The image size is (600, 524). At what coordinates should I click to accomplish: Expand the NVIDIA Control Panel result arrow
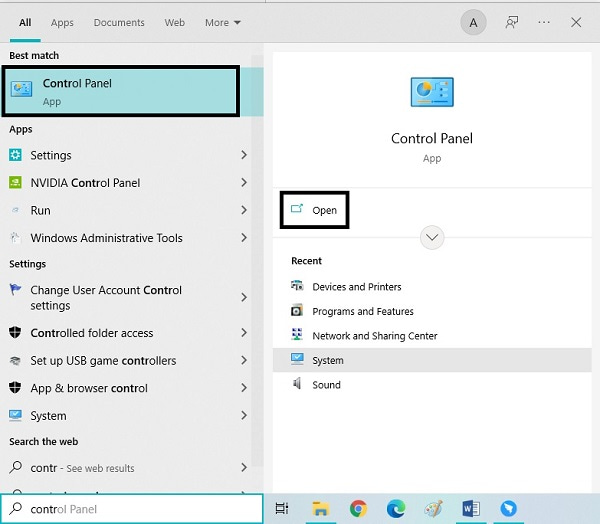pos(244,183)
